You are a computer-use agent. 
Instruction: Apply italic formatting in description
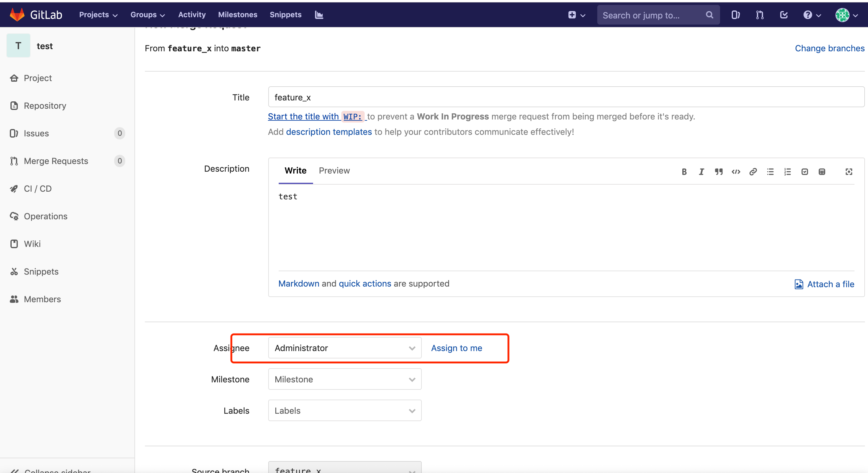(x=701, y=172)
